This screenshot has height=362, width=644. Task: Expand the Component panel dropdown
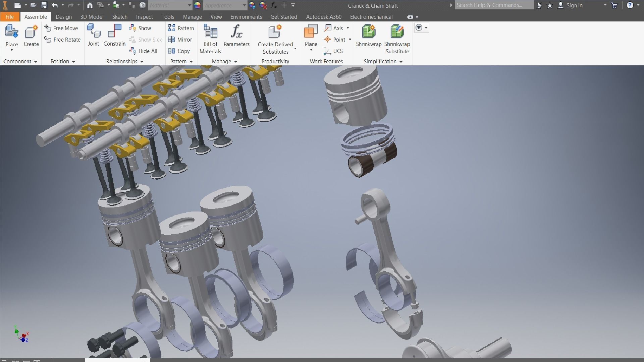click(36, 62)
